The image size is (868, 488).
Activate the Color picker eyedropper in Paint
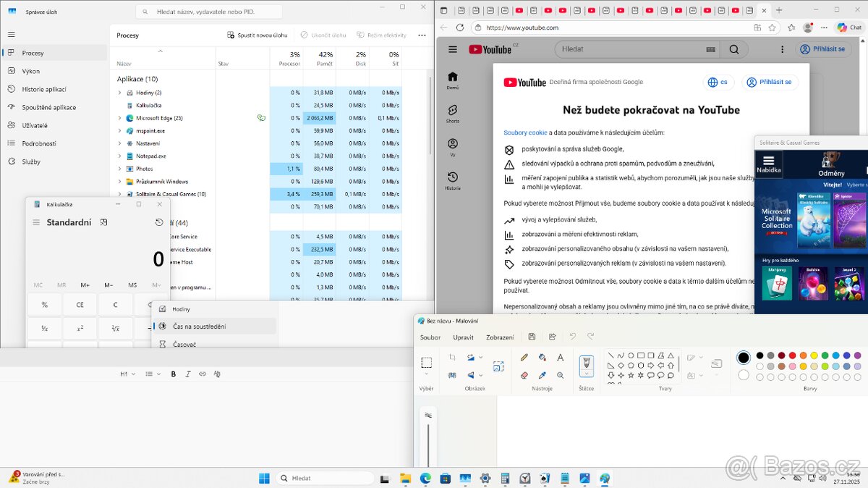pyautogui.click(x=542, y=375)
